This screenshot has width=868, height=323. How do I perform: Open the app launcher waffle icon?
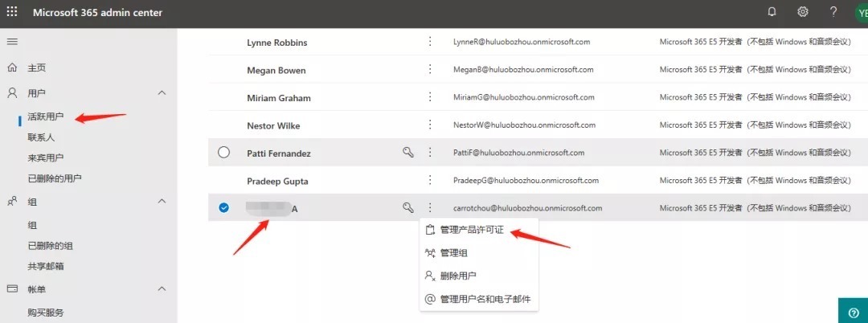click(x=11, y=11)
